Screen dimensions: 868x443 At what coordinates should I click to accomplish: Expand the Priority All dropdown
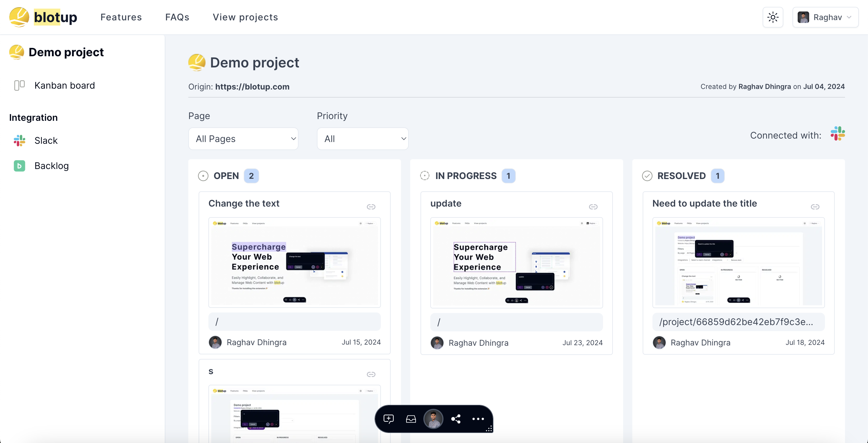click(363, 139)
